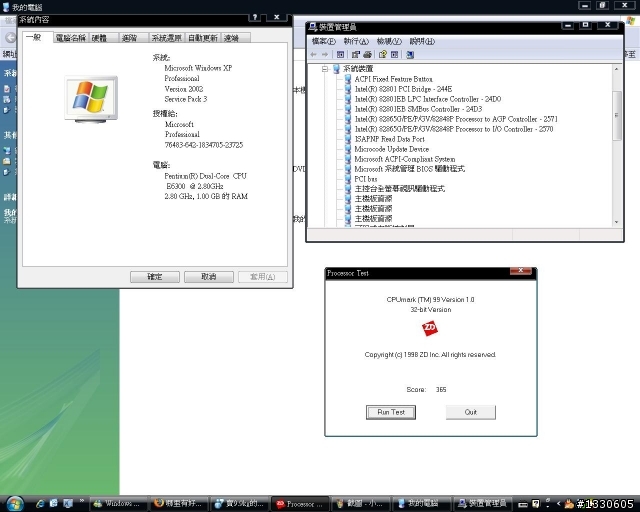Select Microsoft 系統管理 BIOS 驅動程式
Viewport: 640px width, 512px height.
pyautogui.click(x=409, y=169)
